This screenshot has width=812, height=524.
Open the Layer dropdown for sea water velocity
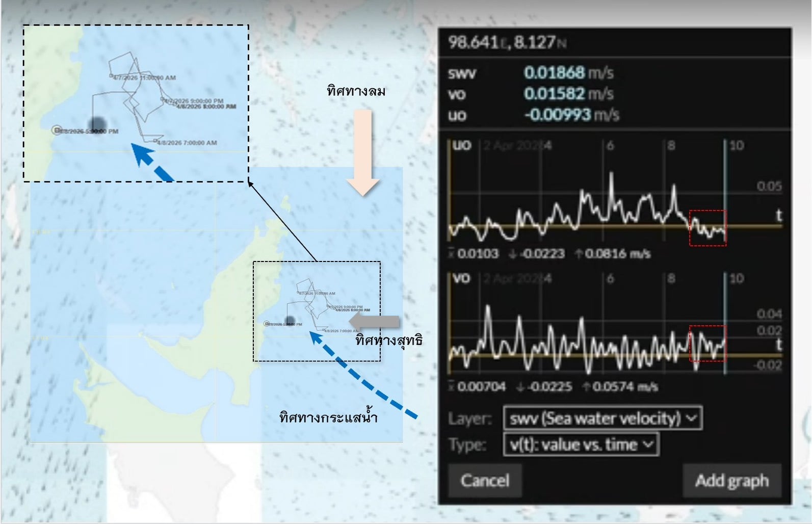click(602, 418)
